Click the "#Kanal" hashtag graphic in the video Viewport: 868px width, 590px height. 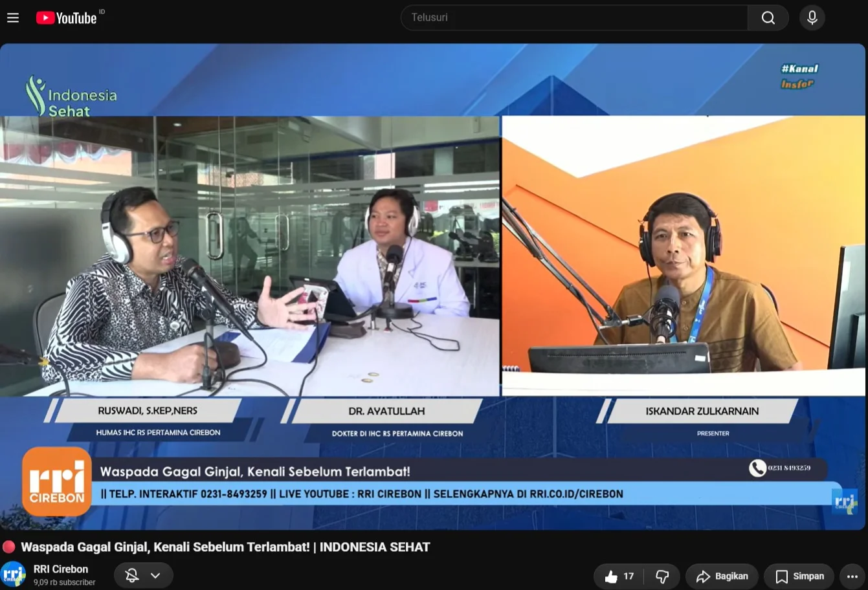tap(799, 69)
